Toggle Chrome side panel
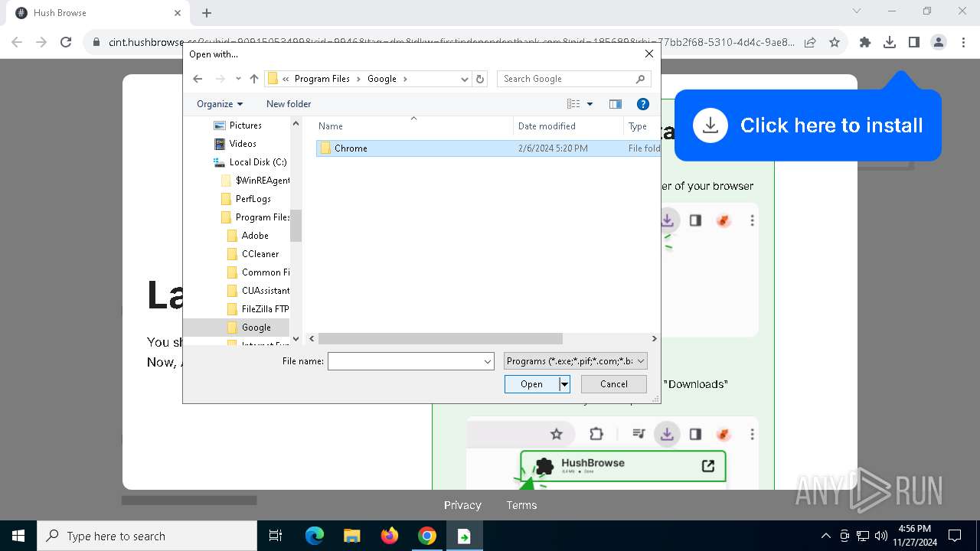Viewport: 980px width, 551px height. pyautogui.click(x=914, y=43)
